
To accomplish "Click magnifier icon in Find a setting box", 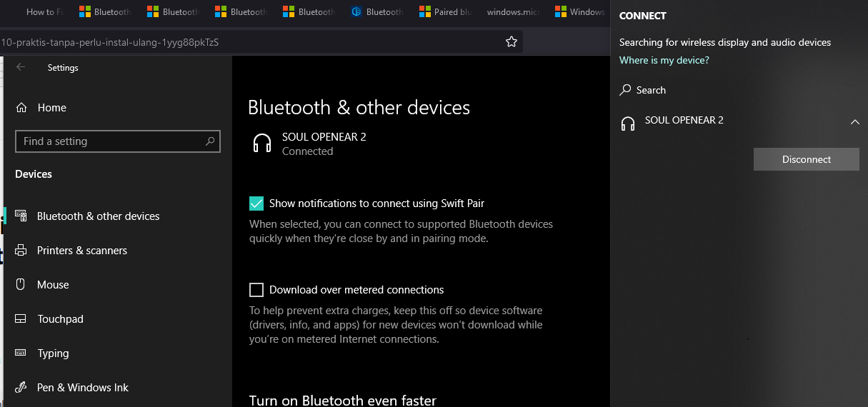I will tap(210, 141).
